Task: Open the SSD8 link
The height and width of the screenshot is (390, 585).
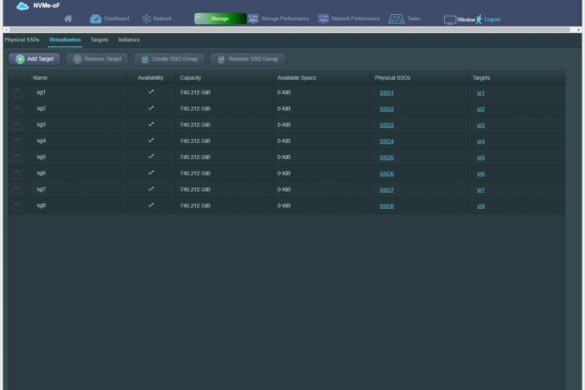Action: point(387,206)
